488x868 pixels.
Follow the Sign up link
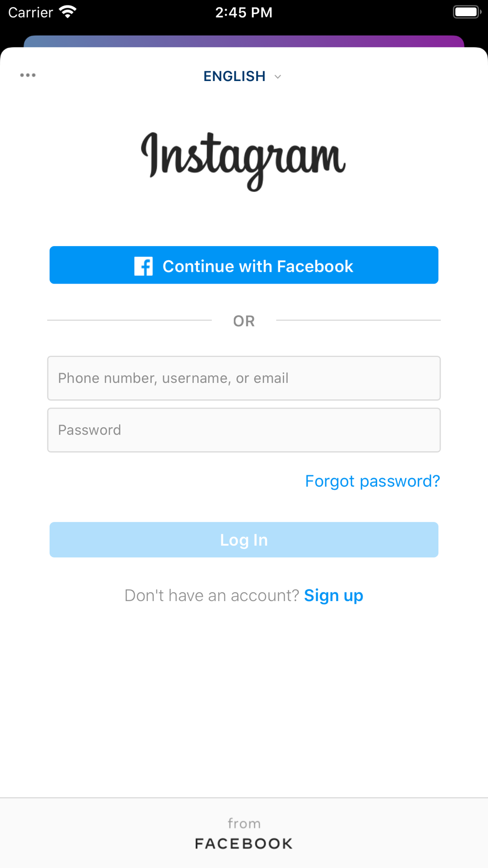point(334,596)
